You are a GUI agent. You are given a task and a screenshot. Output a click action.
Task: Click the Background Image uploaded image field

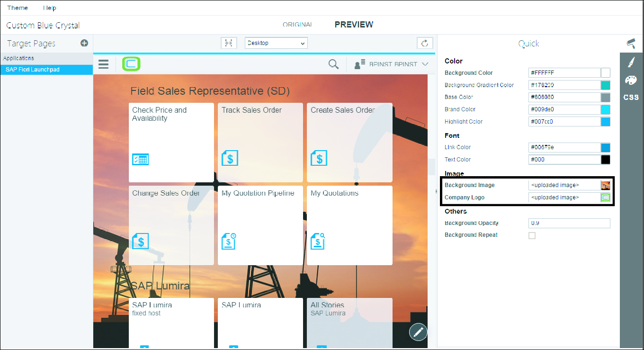point(564,185)
